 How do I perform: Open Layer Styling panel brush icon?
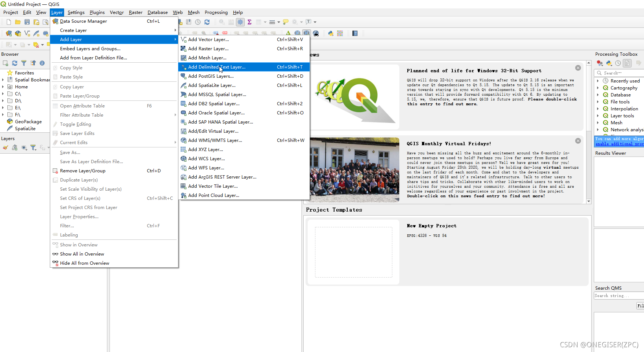(x=5, y=147)
